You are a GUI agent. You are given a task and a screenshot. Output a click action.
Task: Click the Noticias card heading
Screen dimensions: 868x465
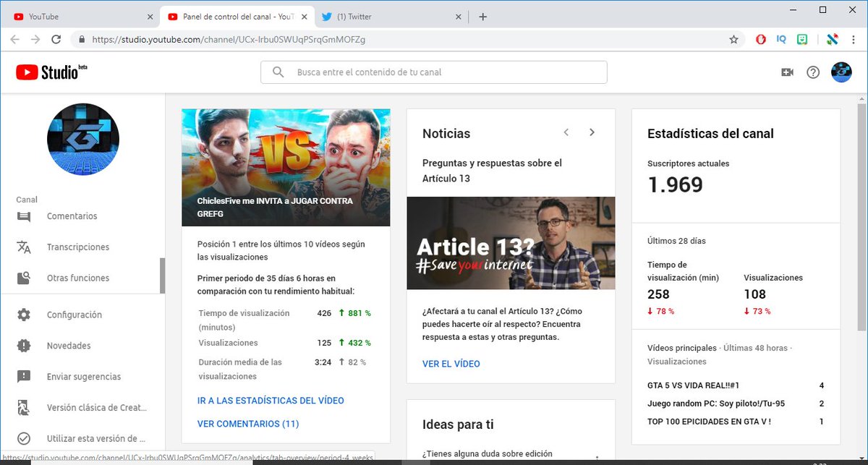446,134
